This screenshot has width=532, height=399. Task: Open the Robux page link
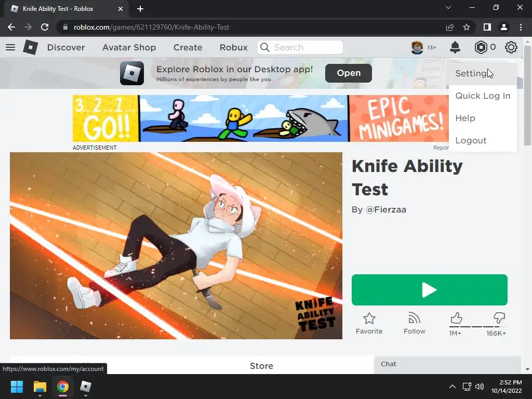[x=233, y=47]
